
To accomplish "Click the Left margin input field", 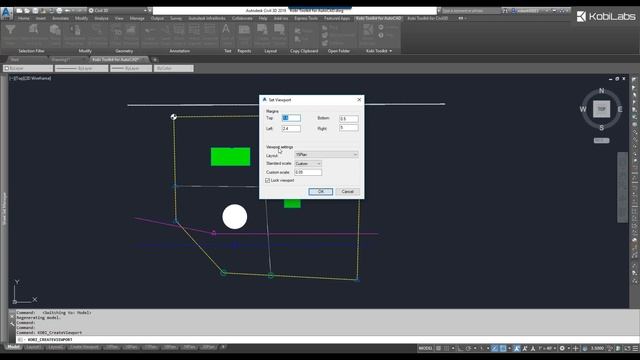I will 291,129.
